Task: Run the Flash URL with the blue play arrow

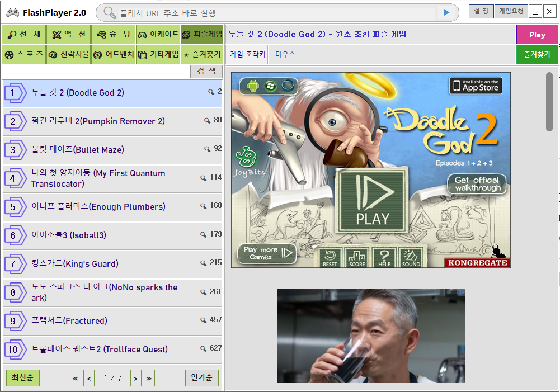Action: point(446,12)
